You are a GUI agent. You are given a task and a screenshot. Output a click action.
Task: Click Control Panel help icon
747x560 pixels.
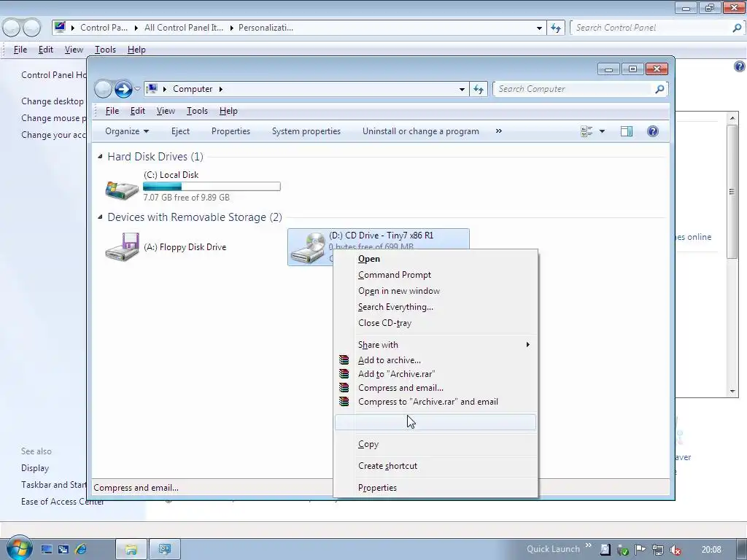740,66
